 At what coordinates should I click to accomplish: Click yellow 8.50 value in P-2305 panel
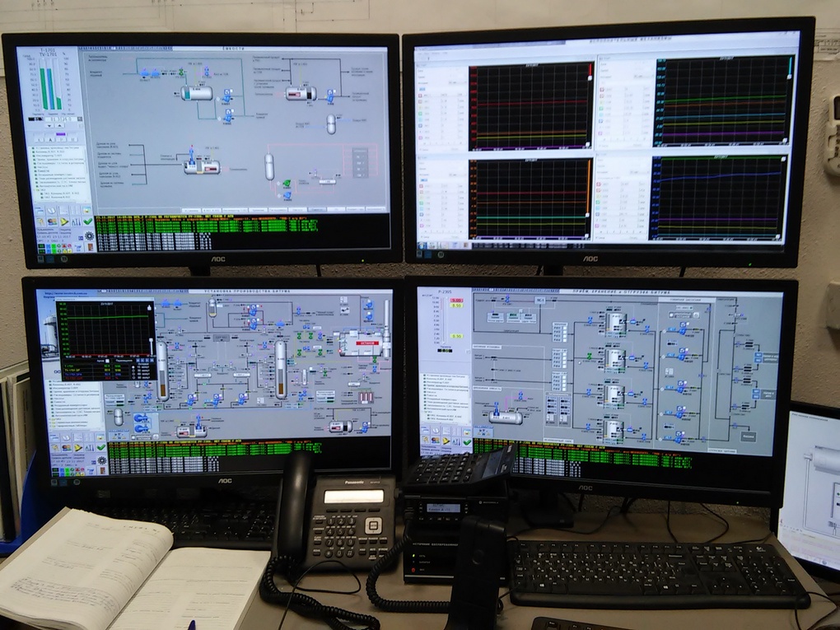pos(456,306)
